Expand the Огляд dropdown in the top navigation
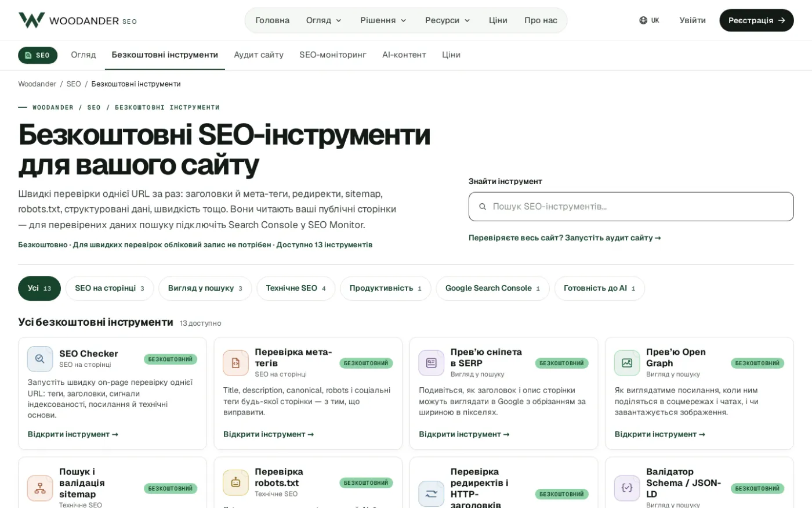812x508 pixels. (324, 20)
